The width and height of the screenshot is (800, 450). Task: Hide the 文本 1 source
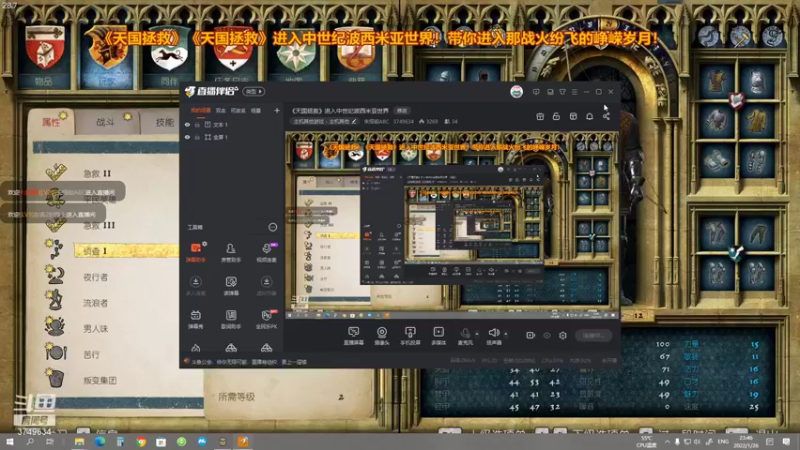click(187, 124)
